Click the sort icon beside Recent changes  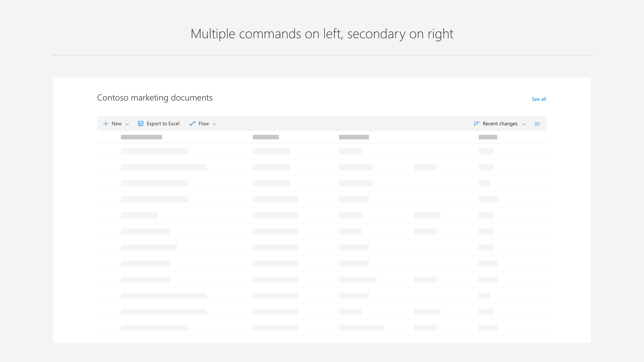(x=476, y=124)
